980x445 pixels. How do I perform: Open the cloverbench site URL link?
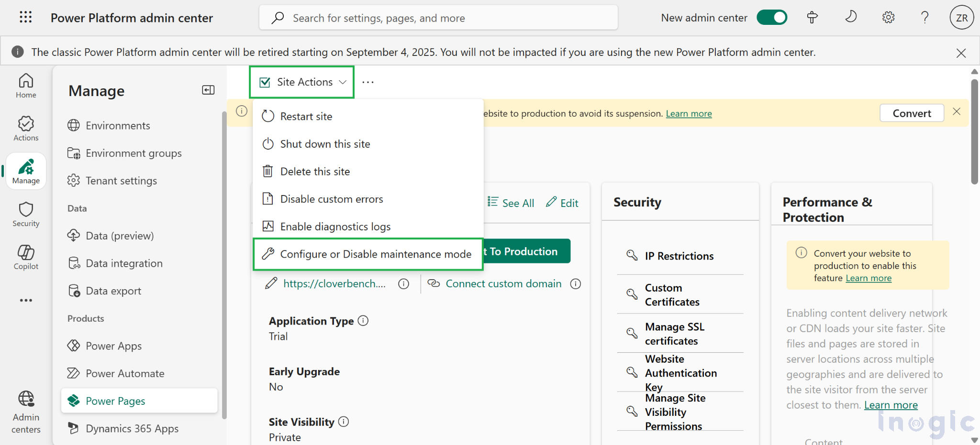pos(334,284)
